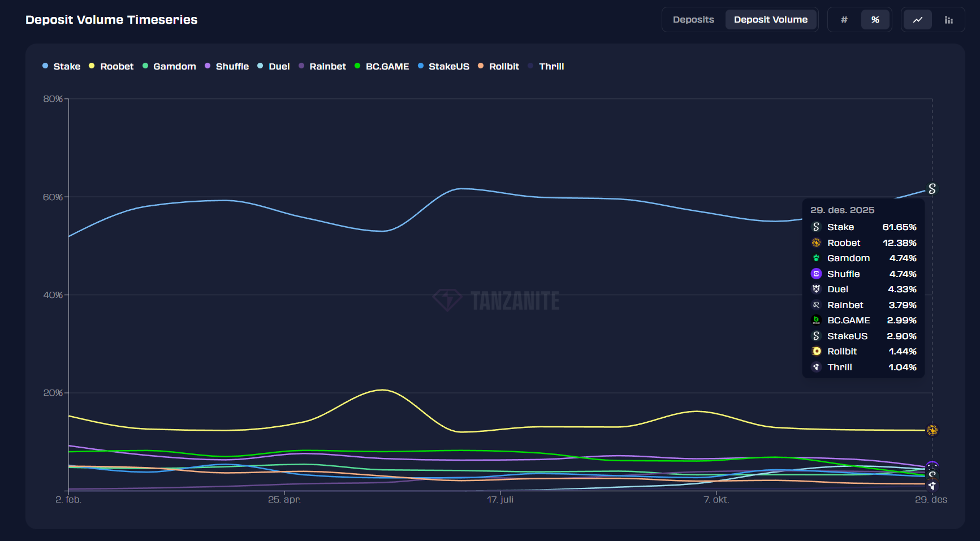Select the Deposit Volume tab

click(x=771, y=19)
